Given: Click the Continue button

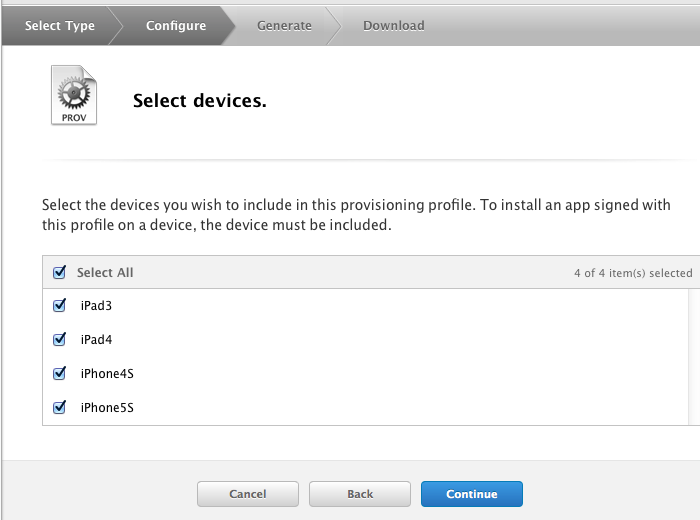Looking at the screenshot, I should [x=471, y=494].
